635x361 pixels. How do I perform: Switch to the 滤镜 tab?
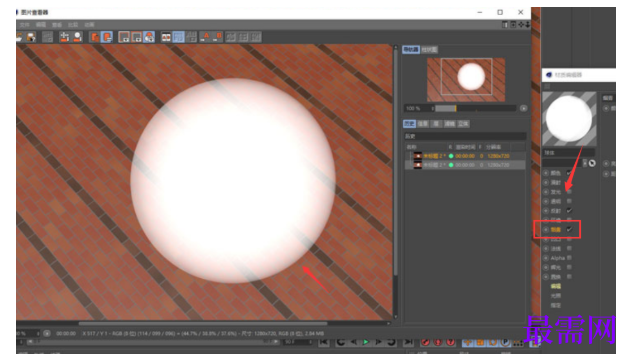pyautogui.click(x=450, y=124)
